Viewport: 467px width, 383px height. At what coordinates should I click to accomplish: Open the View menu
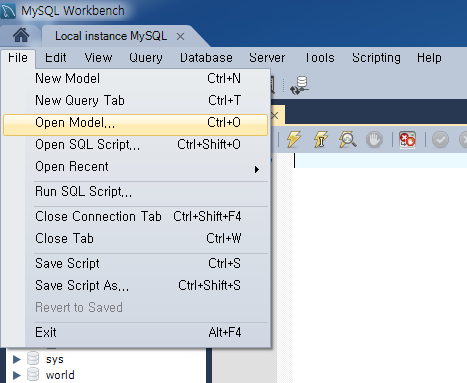point(98,58)
